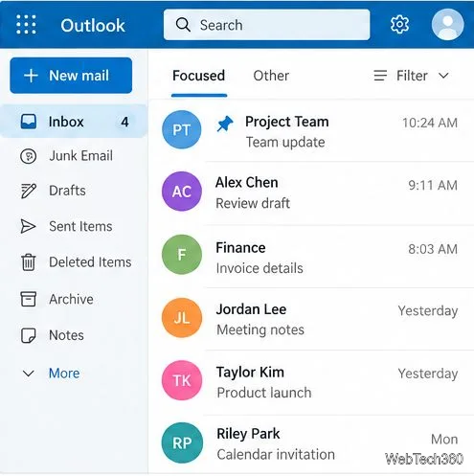Open the settings gear

point(399,24)
